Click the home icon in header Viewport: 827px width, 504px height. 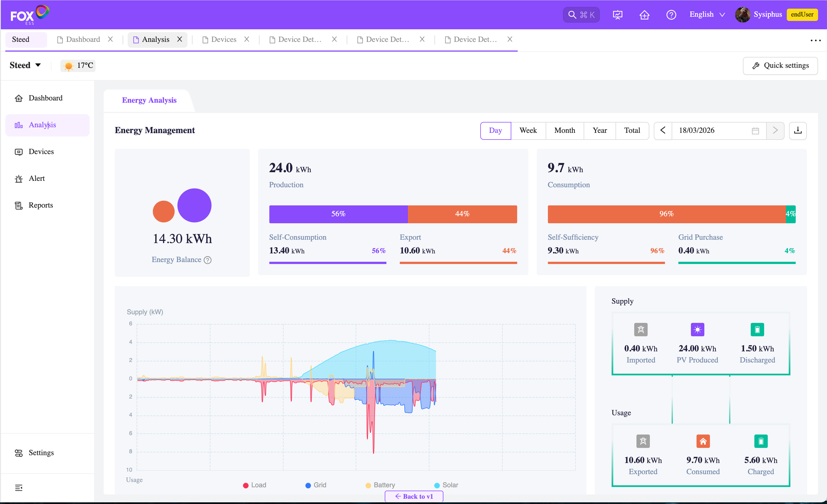tap(644, 15)
